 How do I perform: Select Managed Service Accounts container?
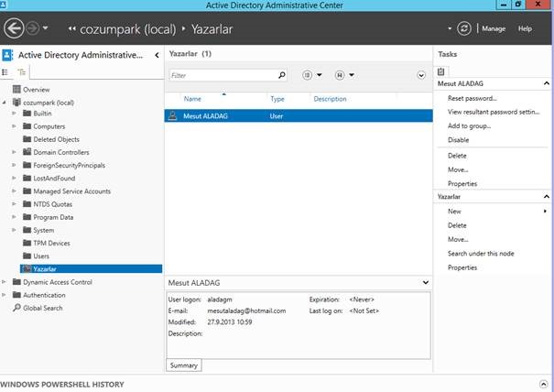[71, 191]
